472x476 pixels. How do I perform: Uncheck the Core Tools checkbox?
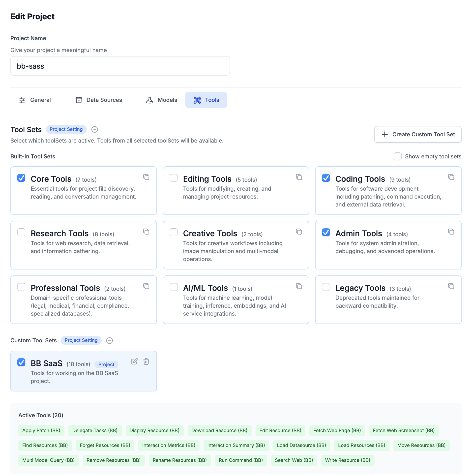(x=21, y=178)
